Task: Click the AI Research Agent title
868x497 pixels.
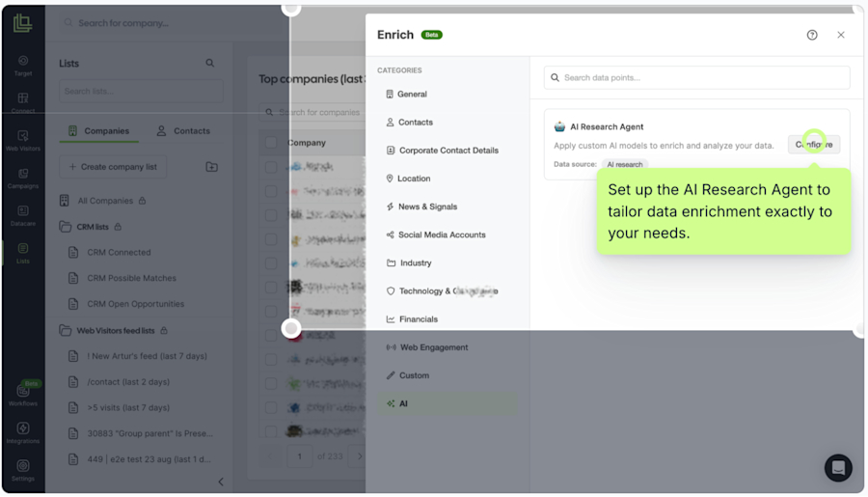Action: [x=607, y=126]
